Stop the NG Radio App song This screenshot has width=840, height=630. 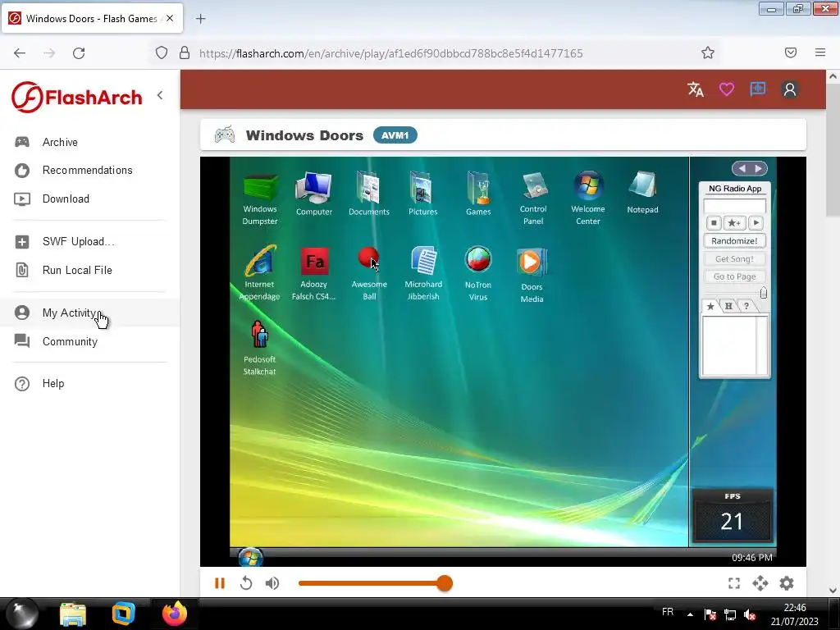click(x=714, y=223)
